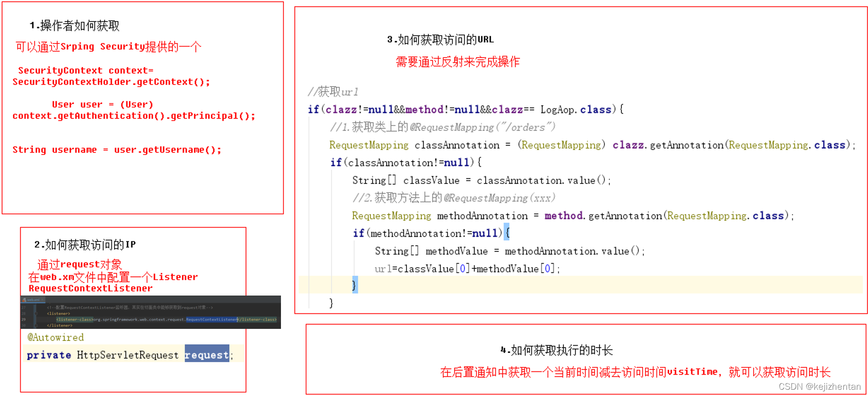Click the 'HttpServletRequest' type name
This screenshot has height=396, width=868.
(127, 355)
